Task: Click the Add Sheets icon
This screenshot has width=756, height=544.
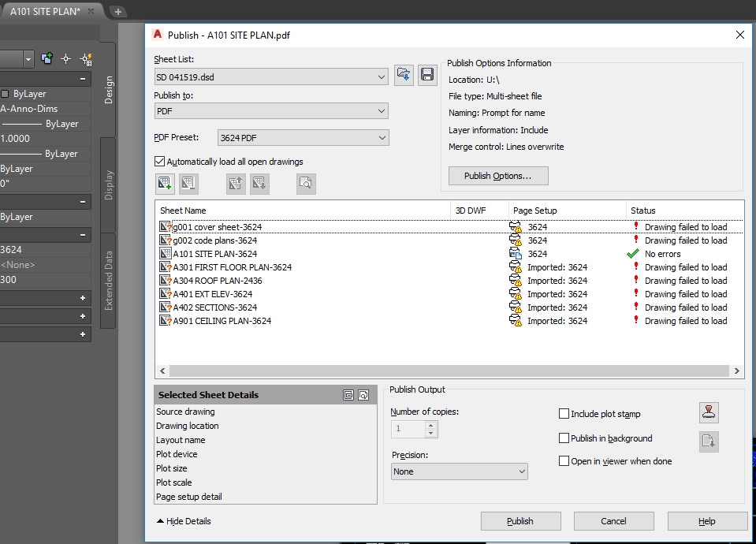Action: pyautogui.click(x=164, y=183)
